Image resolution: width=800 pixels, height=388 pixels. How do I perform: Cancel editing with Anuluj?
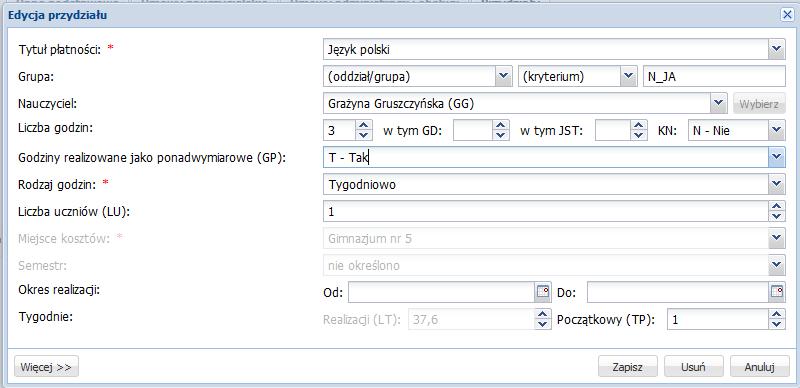[x=760, y=367]
